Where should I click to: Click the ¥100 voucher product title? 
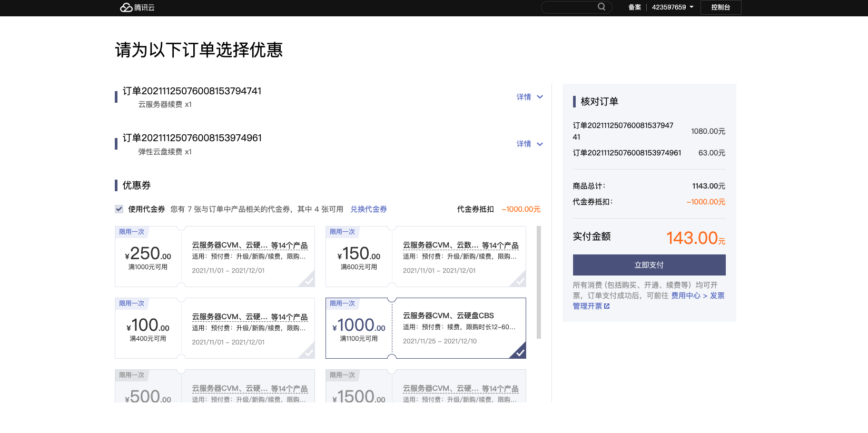click(250, 317)
